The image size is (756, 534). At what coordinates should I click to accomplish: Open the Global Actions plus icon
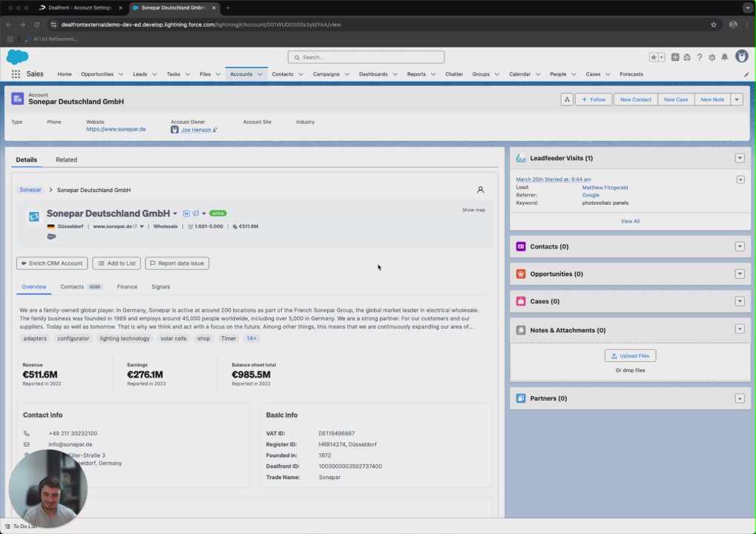(675, 57)
